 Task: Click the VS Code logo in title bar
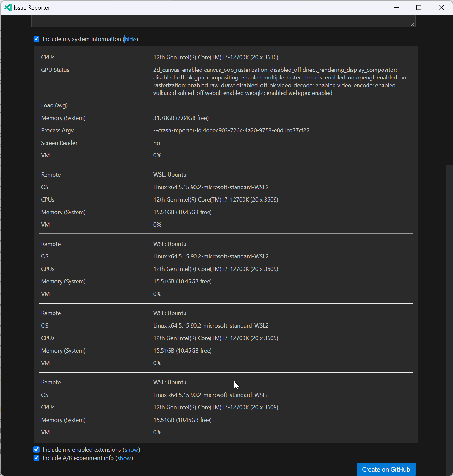coord(8,7)
